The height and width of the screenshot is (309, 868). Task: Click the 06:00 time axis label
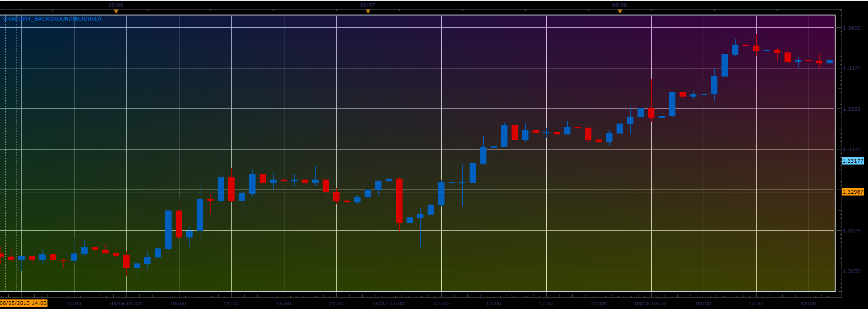[x=179, y=304]
